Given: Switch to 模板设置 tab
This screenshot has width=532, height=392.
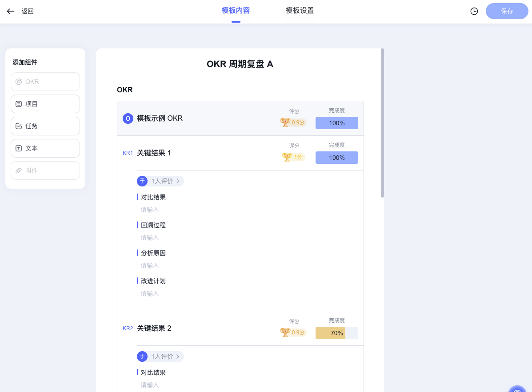Looking at the screenshot, I should 300,11.
